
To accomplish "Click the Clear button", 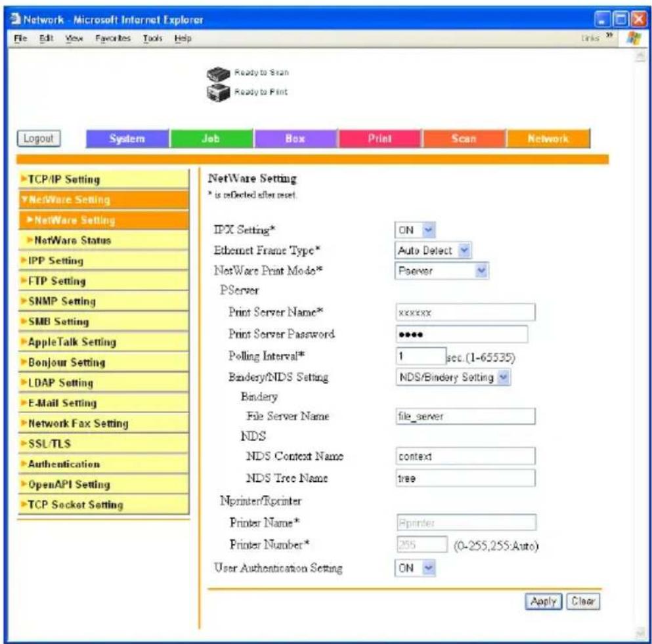I will click(583, 601).
